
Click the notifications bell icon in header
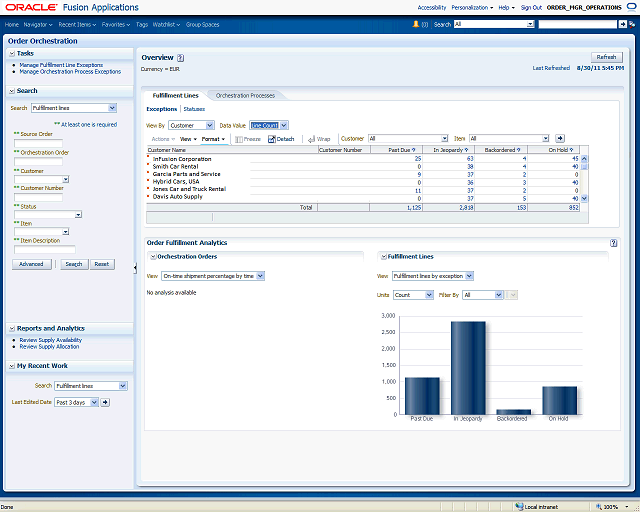point(417,23)
